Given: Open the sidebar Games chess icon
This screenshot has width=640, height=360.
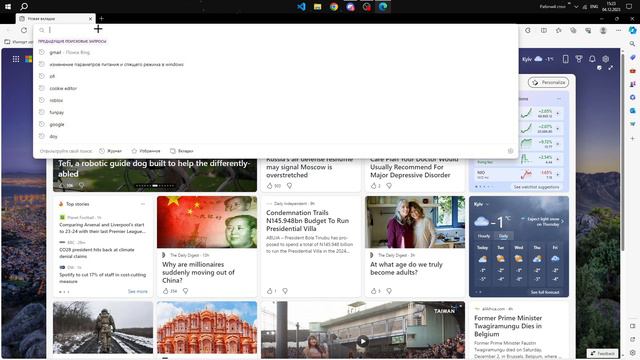Looking at the screenshot, I should (633, 84).
